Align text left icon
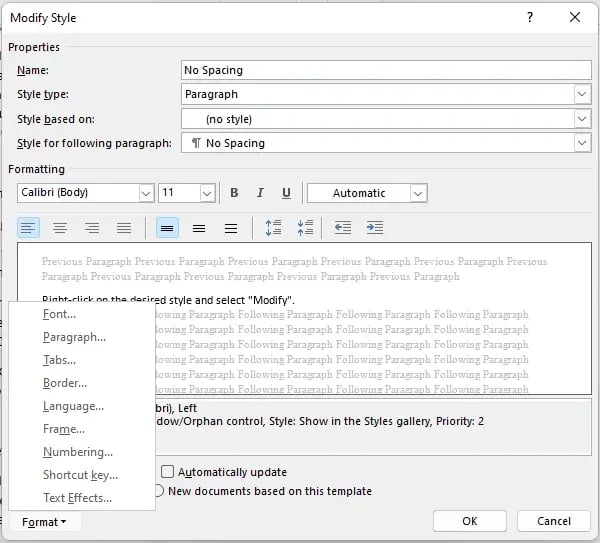The image size is (600, 543). 28,228
